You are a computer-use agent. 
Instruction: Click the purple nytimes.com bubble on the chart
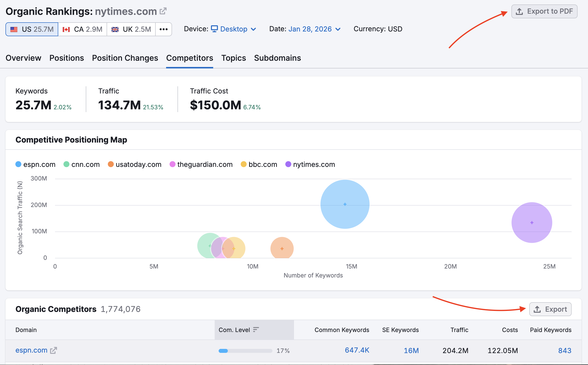(x=531, y=223)
